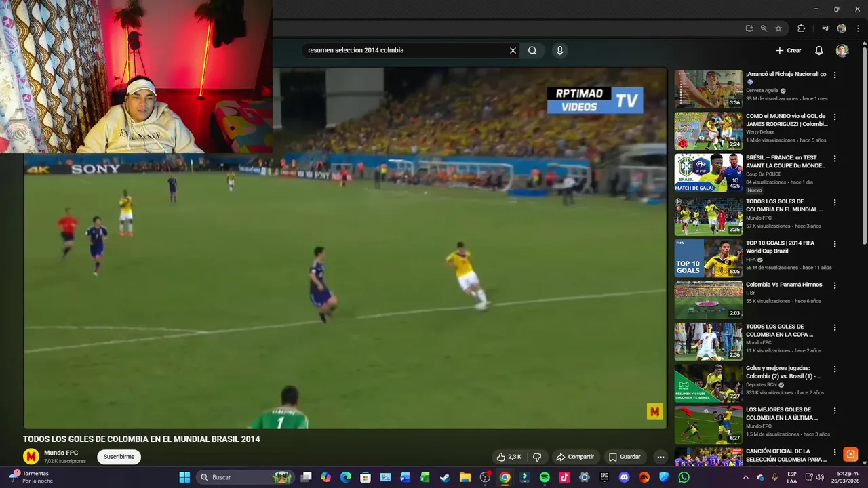
Task: Open options for 'CANCIÓN OFICIAL DE LA SELECCIÓN'
Action: (x=835, y=452)
